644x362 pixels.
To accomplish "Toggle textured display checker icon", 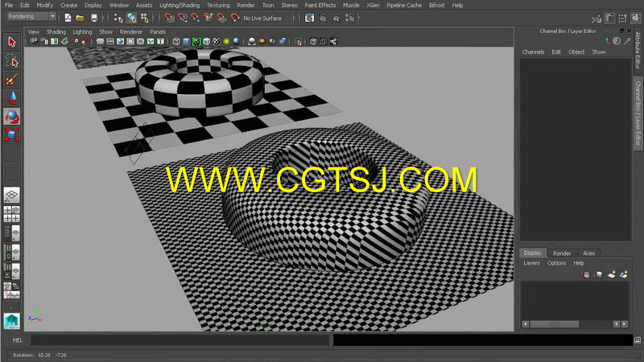I will [217, 42].
